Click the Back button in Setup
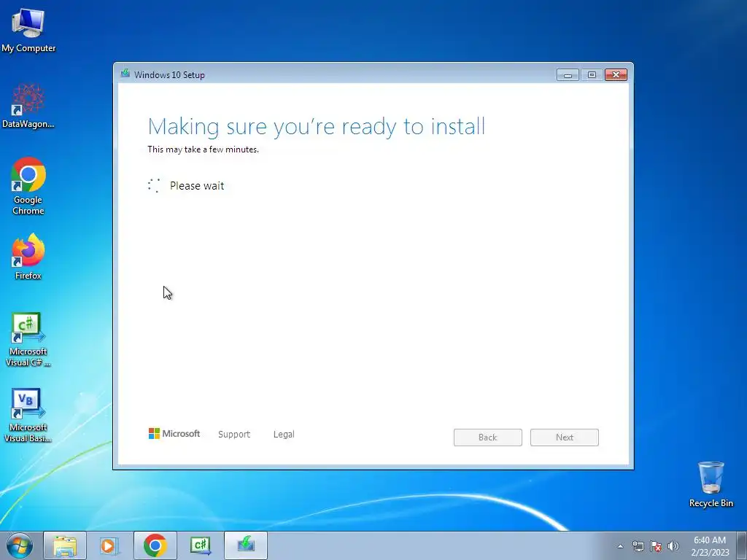 click(488, 437)
